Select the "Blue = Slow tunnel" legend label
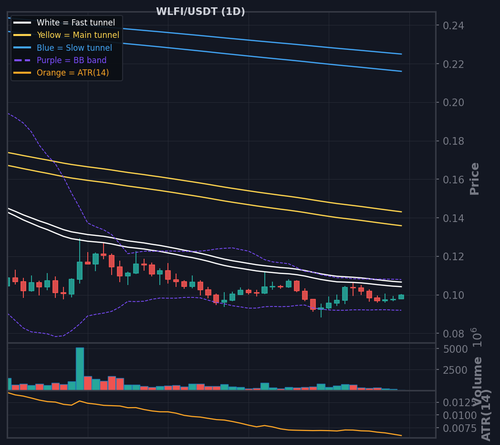This screenshot has height=445, width=500. (x=74, y=48)
